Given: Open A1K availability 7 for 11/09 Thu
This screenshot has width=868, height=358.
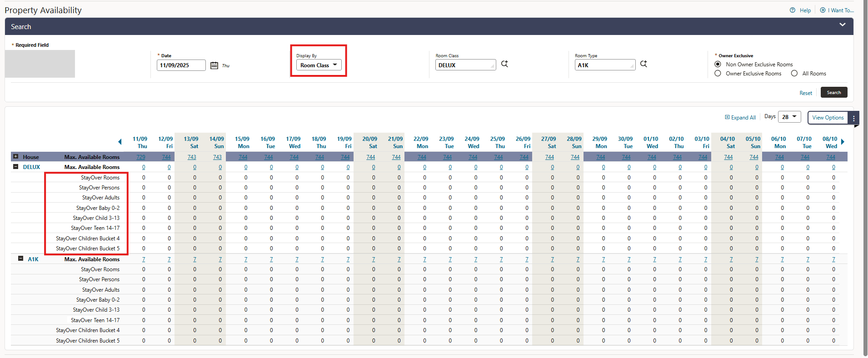Looking at the screenshot, I should click(144, 259).
